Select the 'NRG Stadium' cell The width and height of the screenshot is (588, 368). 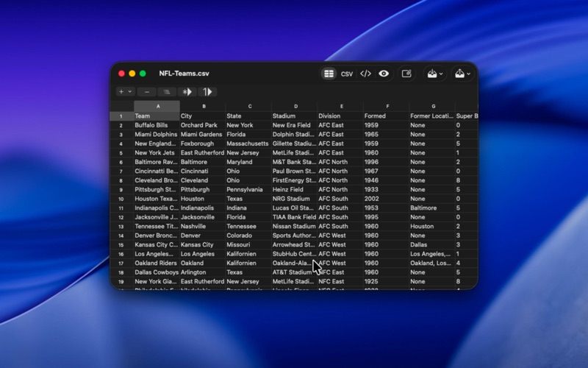[295, 199]
